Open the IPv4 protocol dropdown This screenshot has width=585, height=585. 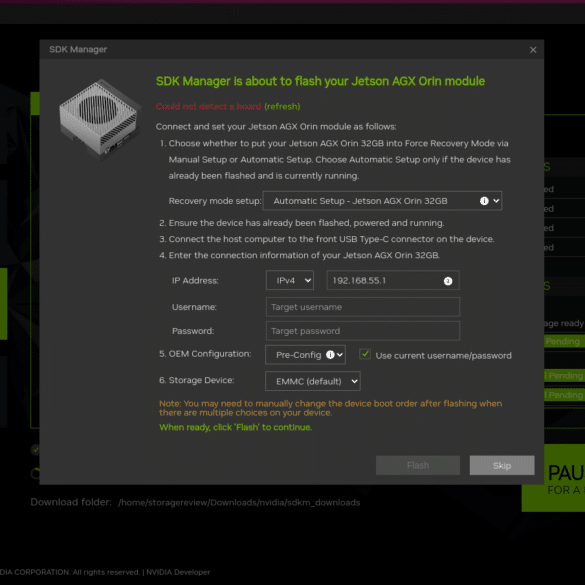290,280
